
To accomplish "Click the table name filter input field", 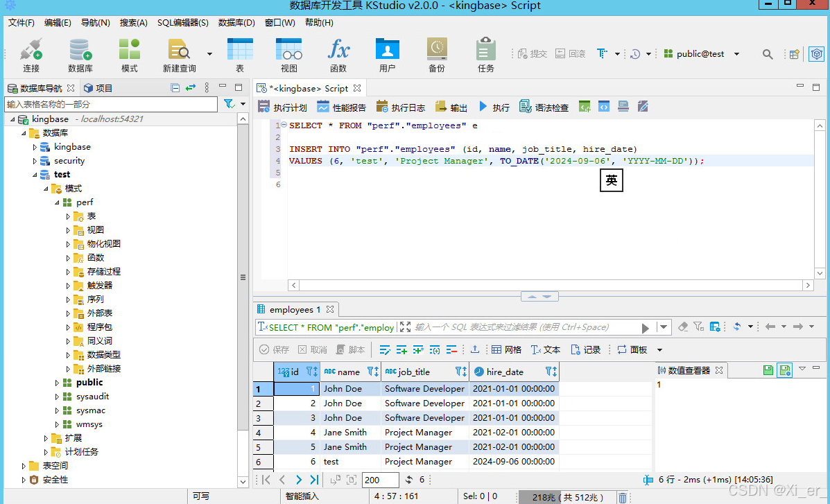I will tap(111, 104).
